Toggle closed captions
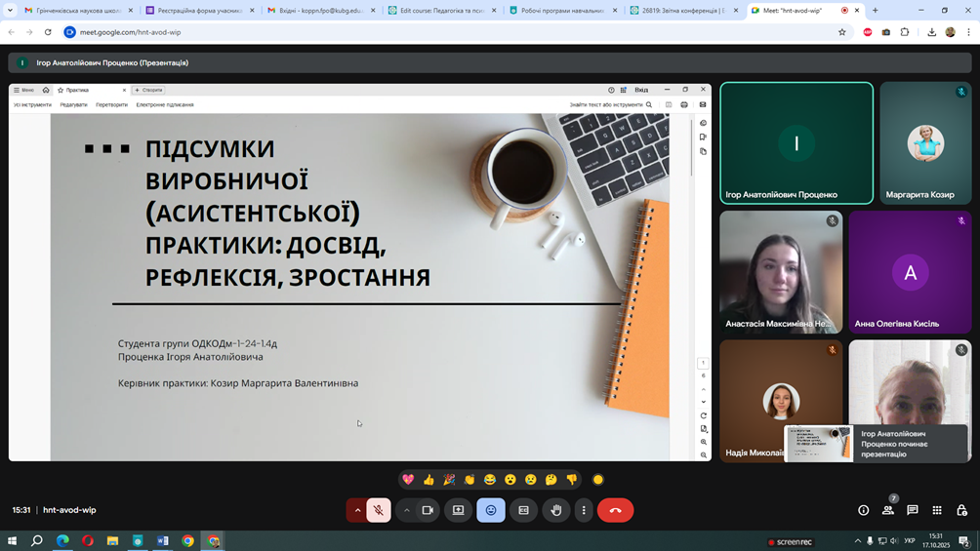 pos(523,510)
